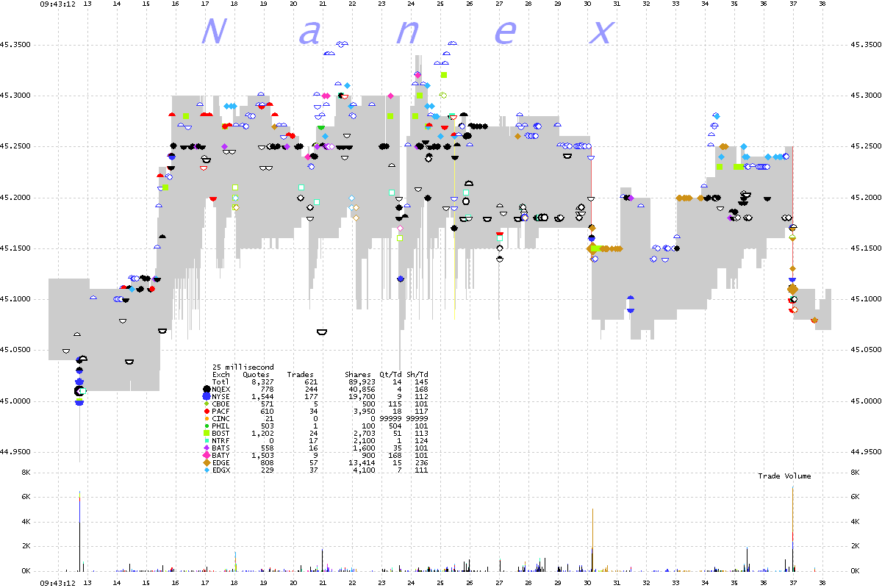Click total quotes value '8,327'

pos(262,381)
